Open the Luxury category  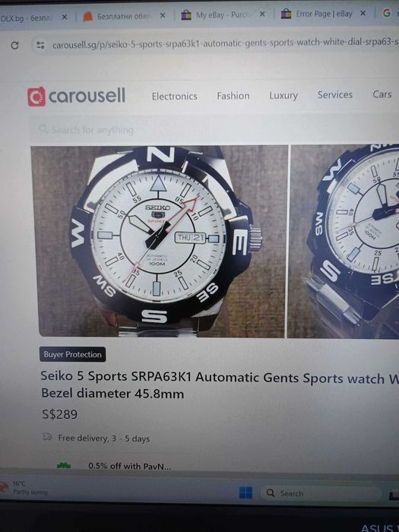pyautogui.click(x=283, y=95)
